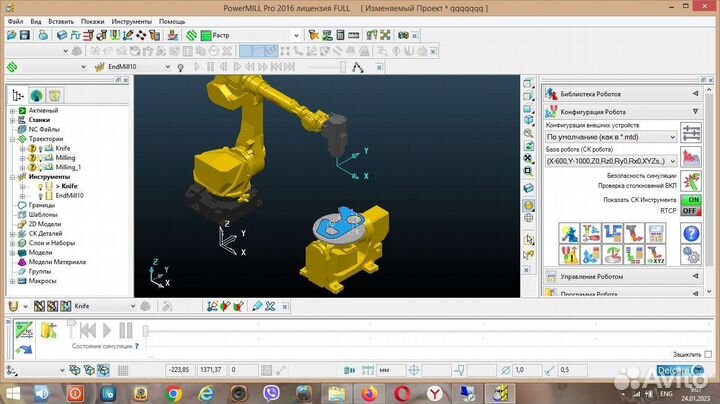Click the external devices sliders button
720x404 pixels.
tap(691, 133)
